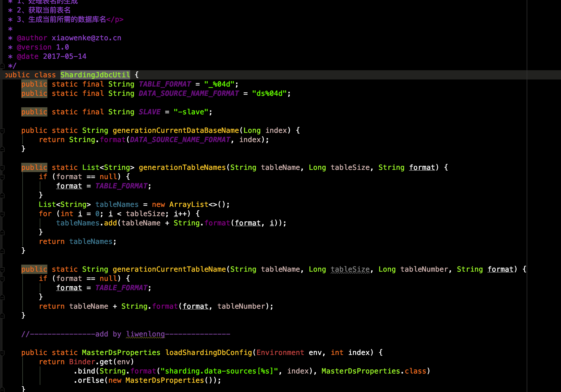Click the Binder class reference

point(82,362)
